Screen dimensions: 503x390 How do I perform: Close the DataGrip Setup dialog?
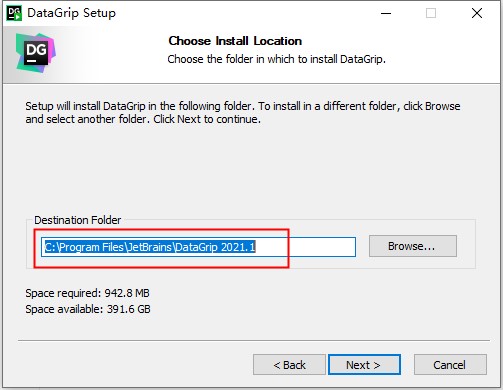tap(477, 13)
